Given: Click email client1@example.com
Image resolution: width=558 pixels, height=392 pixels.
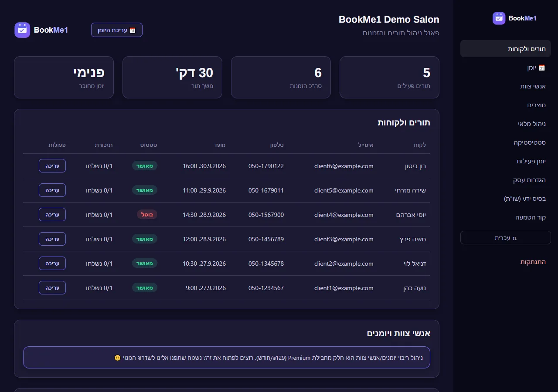Looking at the screenshot, I should click(x=344, y=288).
